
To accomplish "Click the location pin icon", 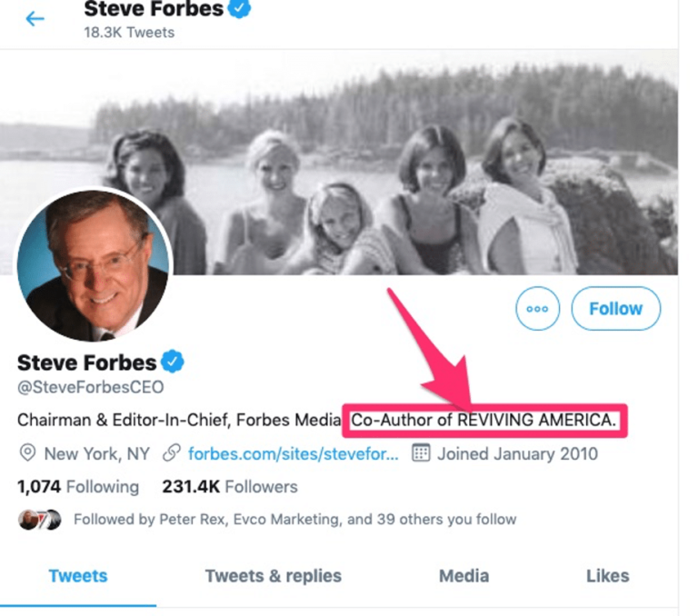I will point(28,452).
